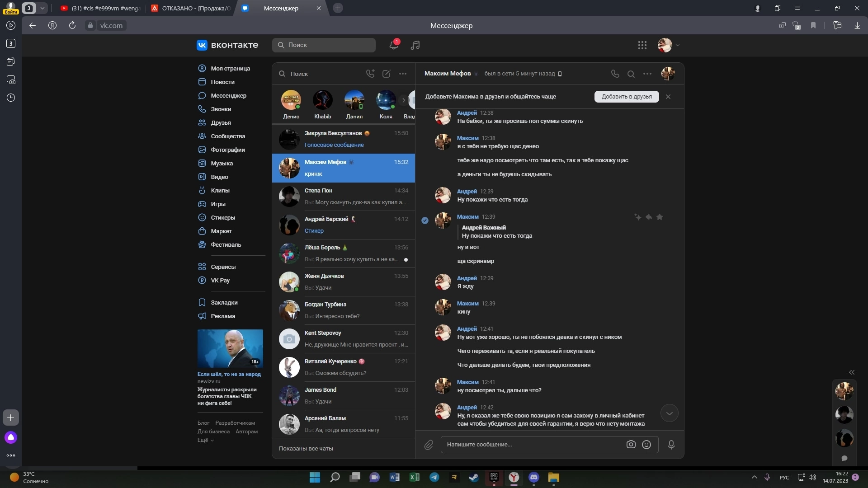Expand the Ещё footer links dropdown

pos(206,440)
